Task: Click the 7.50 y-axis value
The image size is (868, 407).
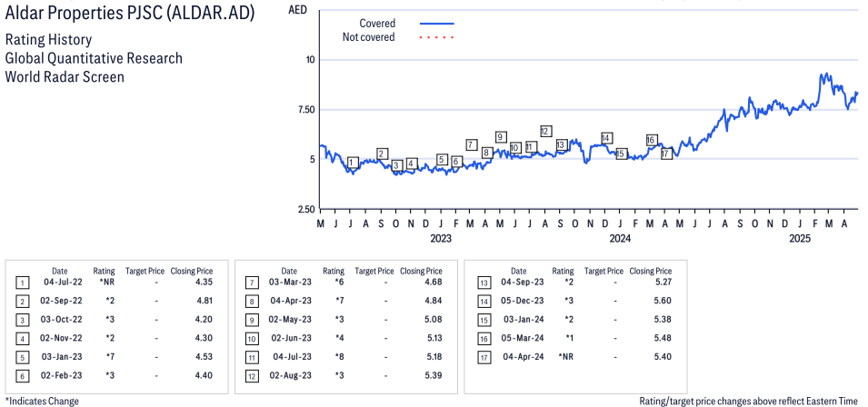Action: (x=306, y=110)
